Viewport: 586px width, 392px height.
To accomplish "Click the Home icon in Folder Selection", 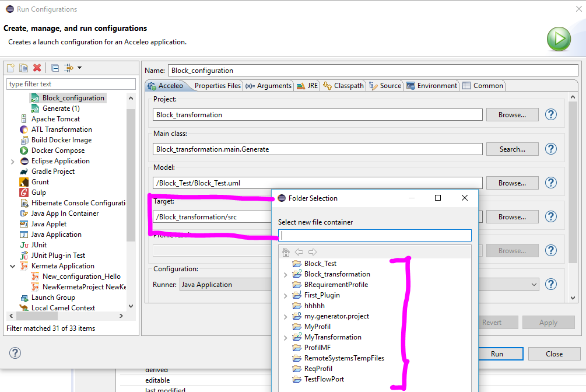I will pyautogui.click(x=286, y=252).
